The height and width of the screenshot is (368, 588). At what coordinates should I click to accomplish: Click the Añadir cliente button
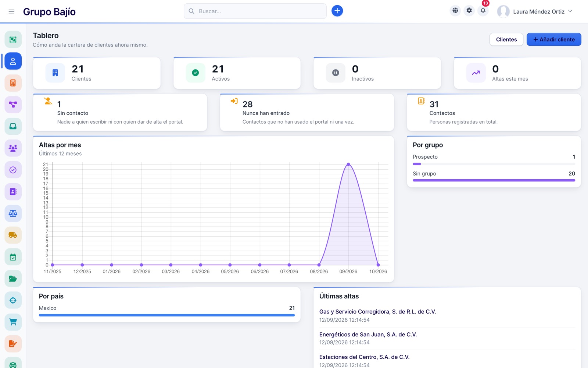coord(554,39)
